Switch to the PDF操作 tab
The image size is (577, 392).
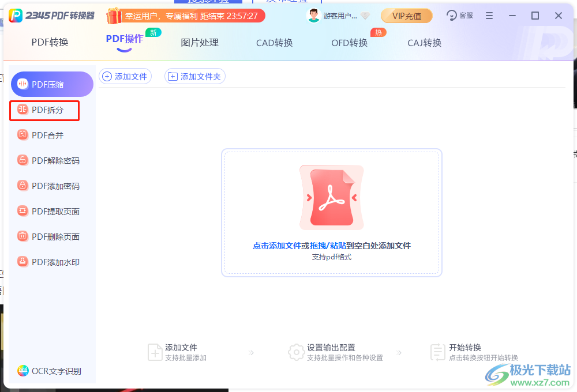coord(125,39)
